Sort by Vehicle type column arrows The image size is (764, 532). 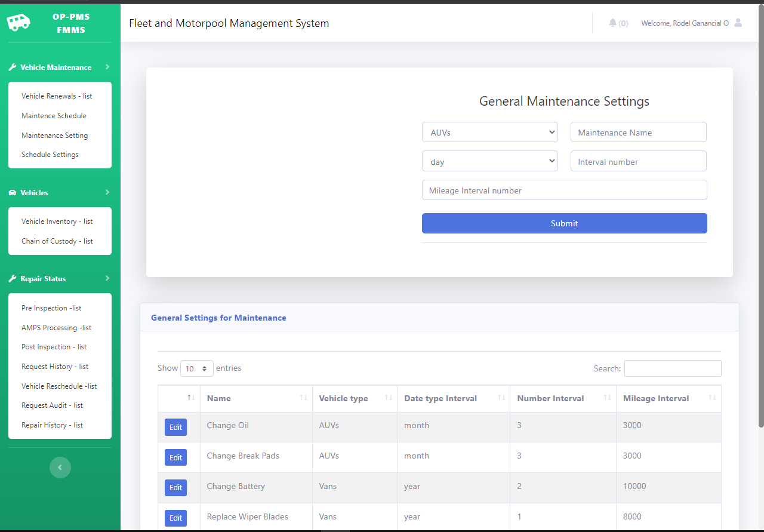point(388,398)
